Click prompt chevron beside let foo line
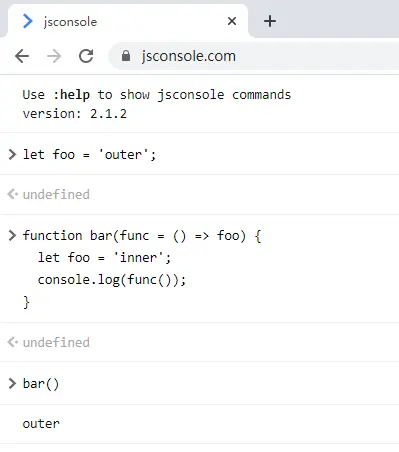The width and height of the screenshot is (399, 452). click(x=12, y=154)
